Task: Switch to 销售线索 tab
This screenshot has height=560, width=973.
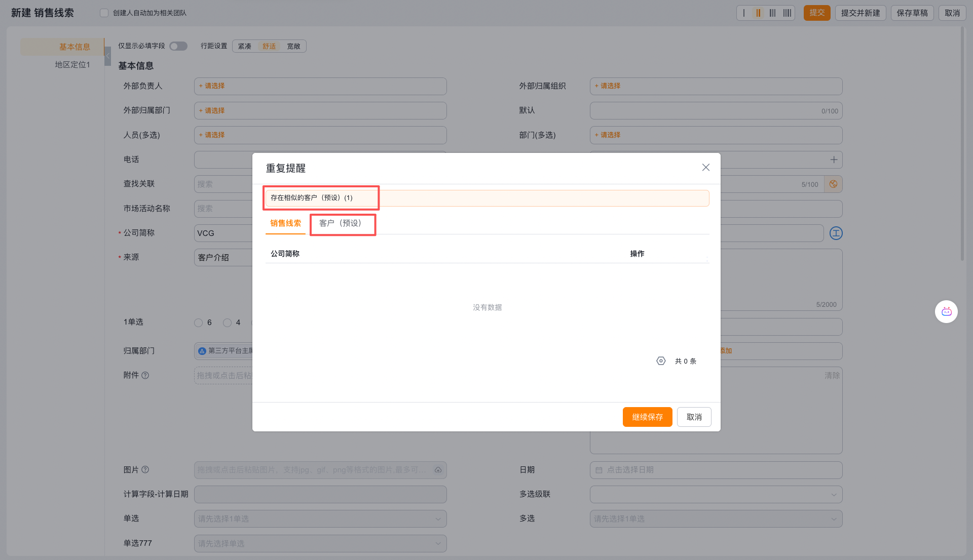Action: click(x=285, y=223)
